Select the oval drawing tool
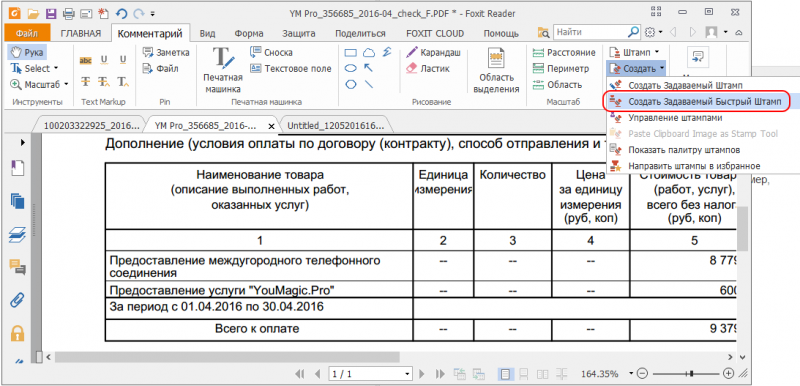This screenshot has height=386, width=800. tap(351, 68)
